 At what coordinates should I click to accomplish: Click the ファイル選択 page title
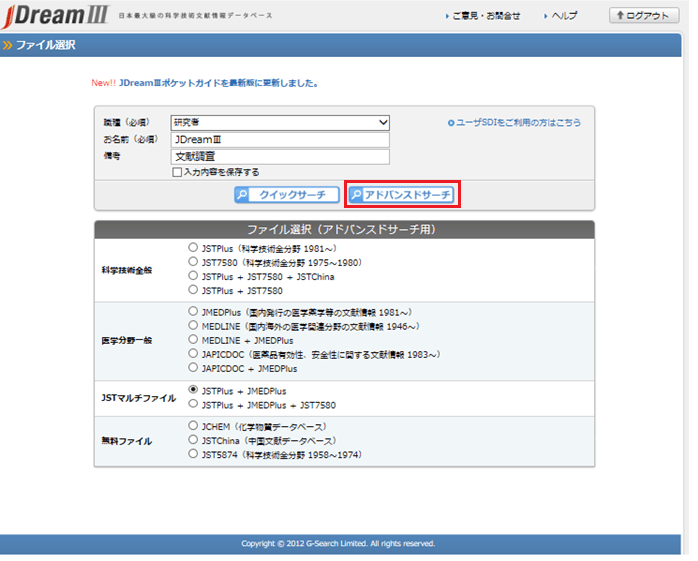click(x=46, y=45)
